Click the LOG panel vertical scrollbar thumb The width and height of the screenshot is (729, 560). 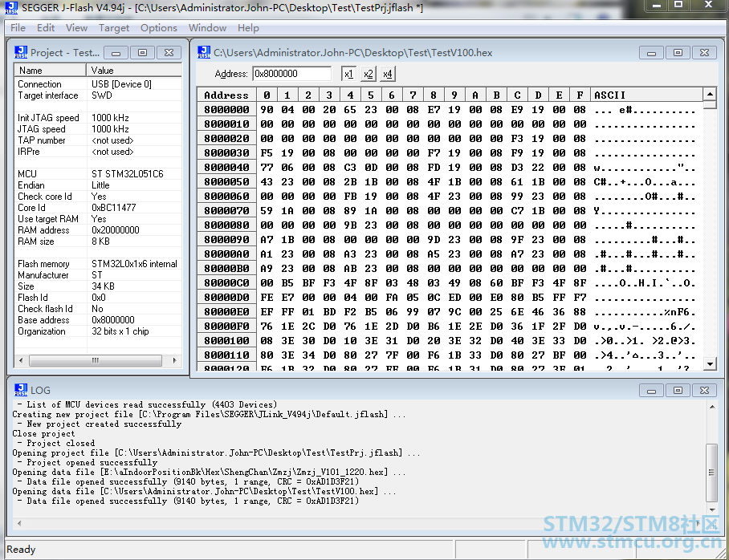pyautogui.click(x=711, y=473)
